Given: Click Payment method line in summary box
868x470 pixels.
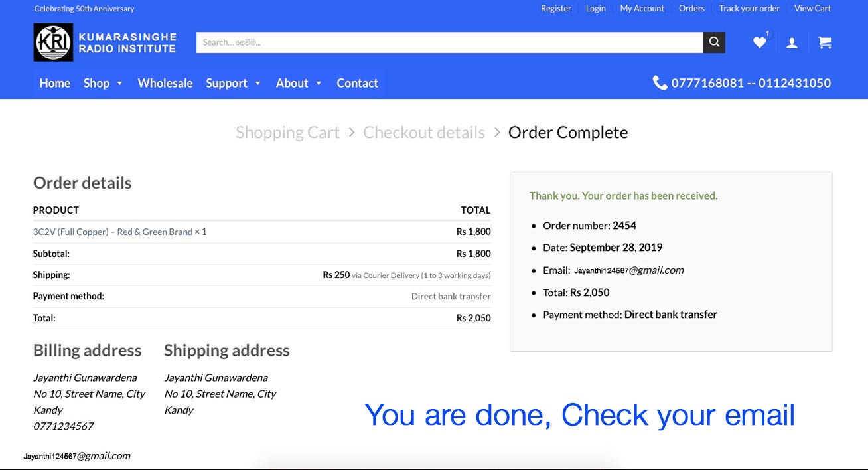Looking at the screenshot, I should point(630,315).
